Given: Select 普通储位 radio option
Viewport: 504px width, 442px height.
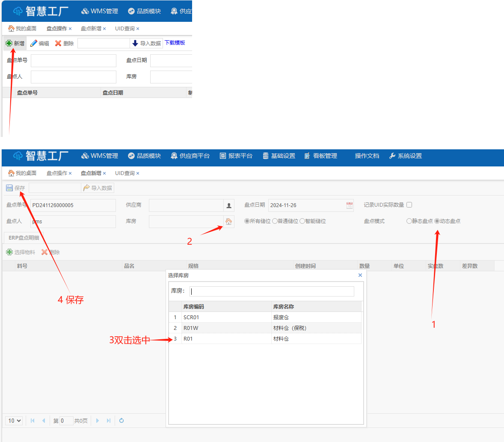Looking at the screenshot, I should coord(275,221).
